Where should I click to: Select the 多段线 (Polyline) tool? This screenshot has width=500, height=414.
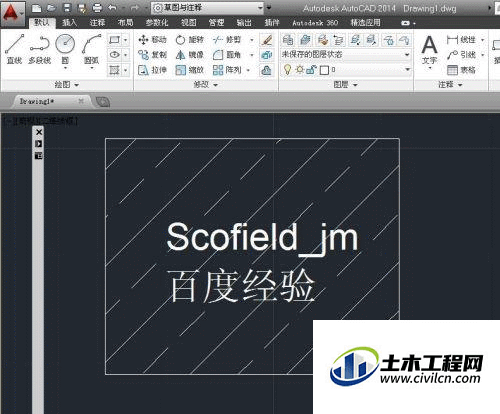pos(40,49)
